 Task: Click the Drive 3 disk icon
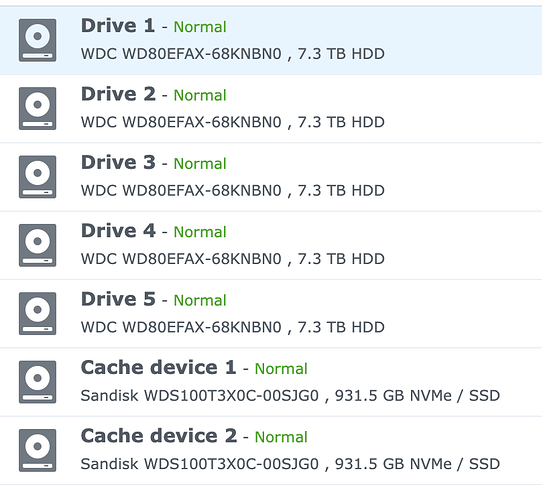point(37,177)
